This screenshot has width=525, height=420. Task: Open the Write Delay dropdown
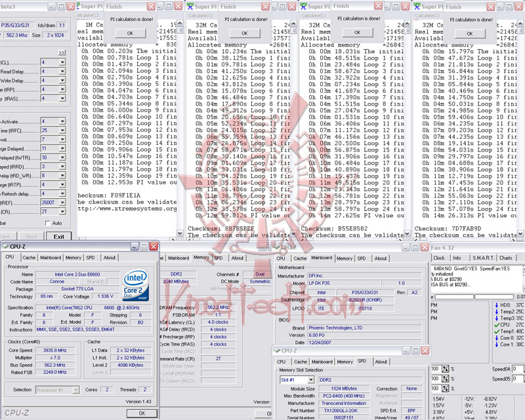[x=62, y=80]
